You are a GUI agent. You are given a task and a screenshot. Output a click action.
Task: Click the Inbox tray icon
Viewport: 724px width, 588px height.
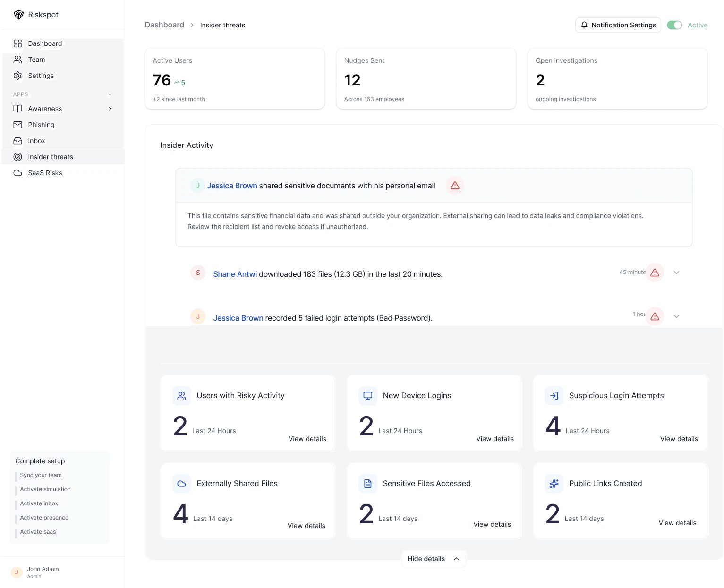click(x=18, y=141)
